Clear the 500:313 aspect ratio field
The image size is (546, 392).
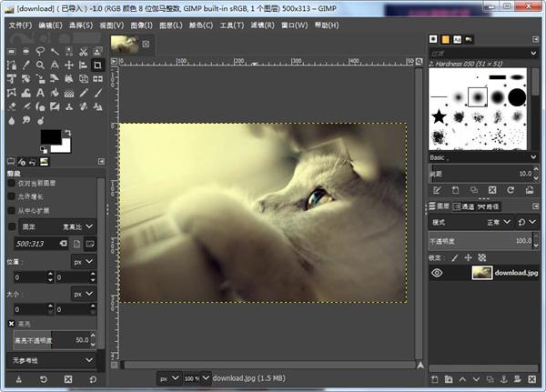[63, 244]
